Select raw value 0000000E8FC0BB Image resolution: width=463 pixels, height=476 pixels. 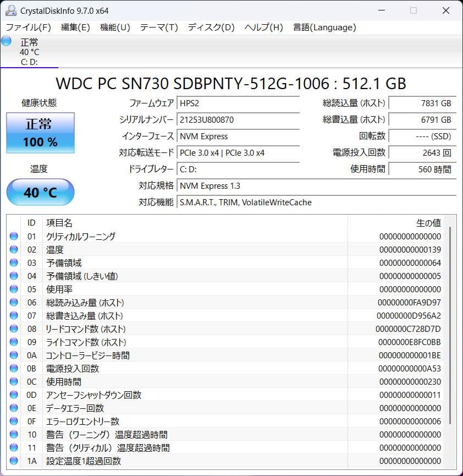(x=410, y=342)
